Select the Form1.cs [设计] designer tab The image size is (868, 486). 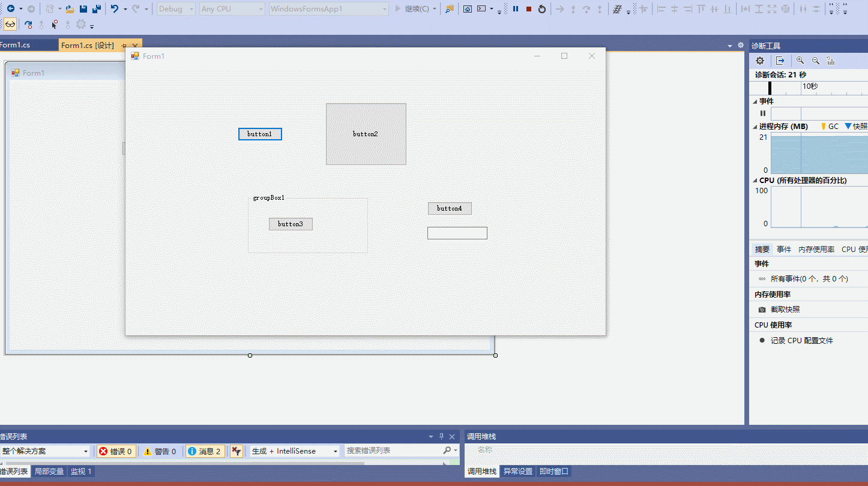[88, 46]
